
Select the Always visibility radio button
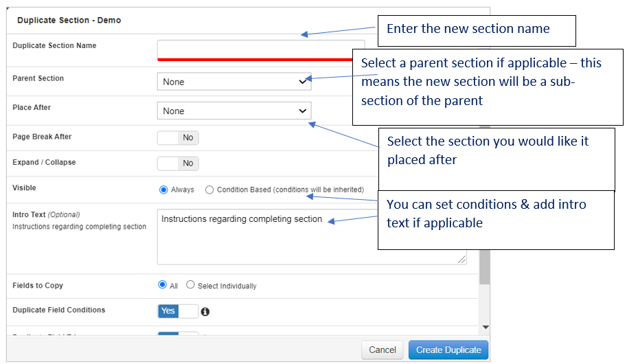tap(163, 190)
